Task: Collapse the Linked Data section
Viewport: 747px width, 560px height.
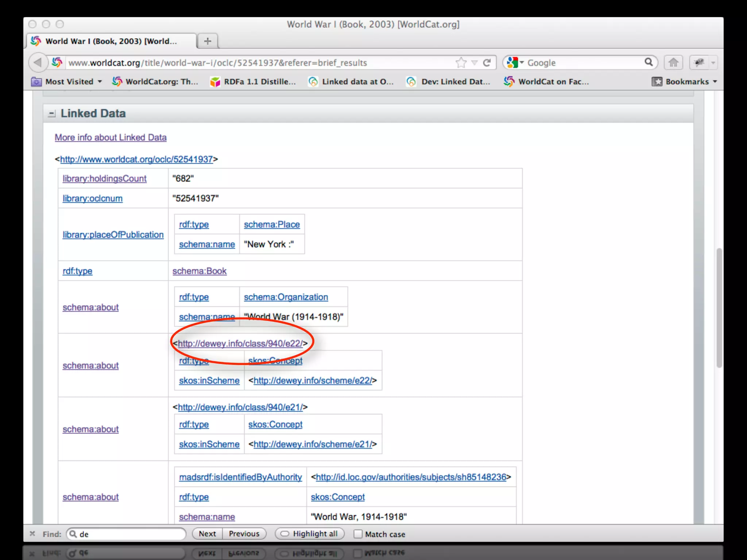Action: point(52,114)
